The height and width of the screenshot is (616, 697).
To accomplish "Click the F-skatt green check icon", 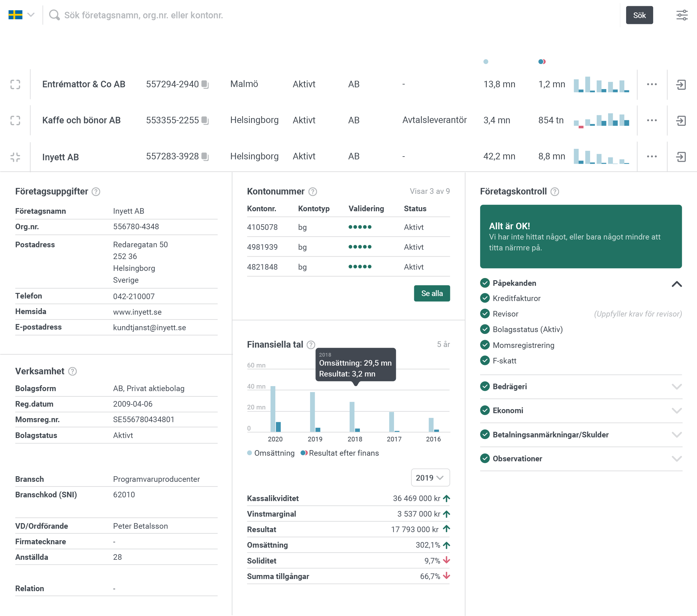I will pos(484,361).
